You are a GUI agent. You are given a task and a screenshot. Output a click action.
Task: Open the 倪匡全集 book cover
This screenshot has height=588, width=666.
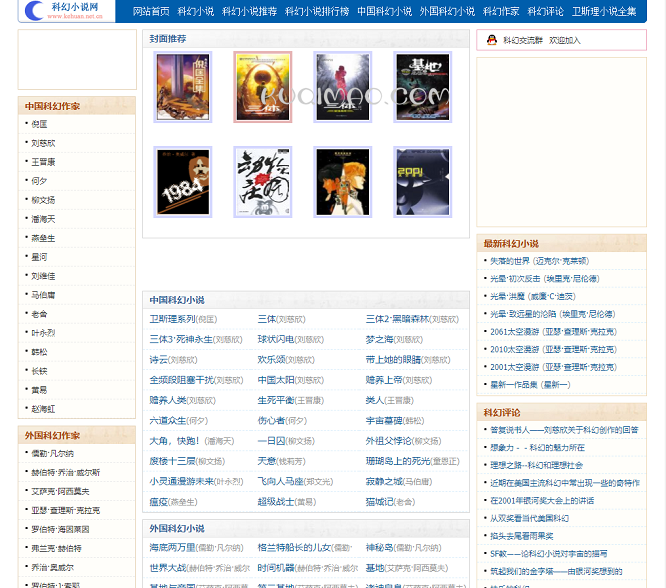tap(183, 87)
